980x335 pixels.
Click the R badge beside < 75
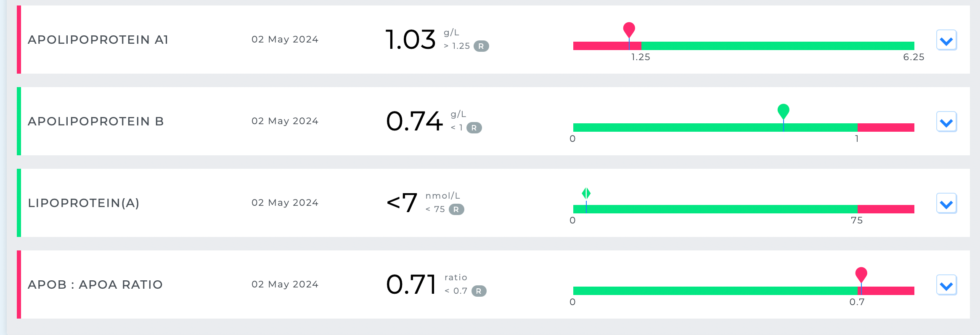tap(456, 209)
